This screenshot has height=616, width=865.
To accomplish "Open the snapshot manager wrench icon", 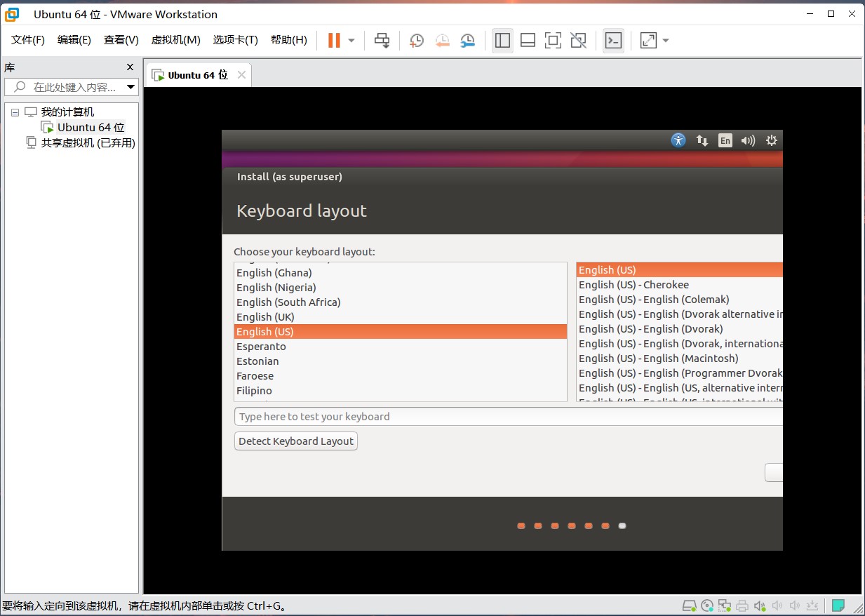I will (467, 41).
